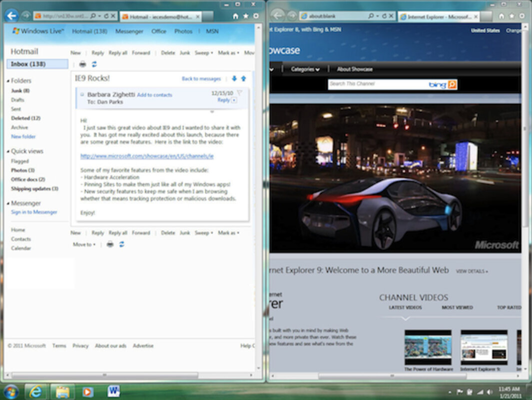Click volume speaker icon in system tray
Image resolution: width=532 pixels, height=400 pixels.
490,392
